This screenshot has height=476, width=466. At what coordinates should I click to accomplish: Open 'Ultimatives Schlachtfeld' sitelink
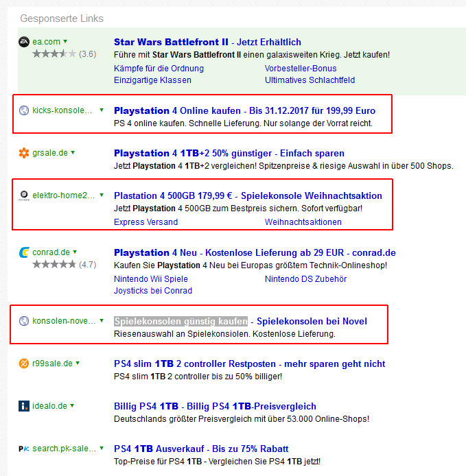pos(310,80)
